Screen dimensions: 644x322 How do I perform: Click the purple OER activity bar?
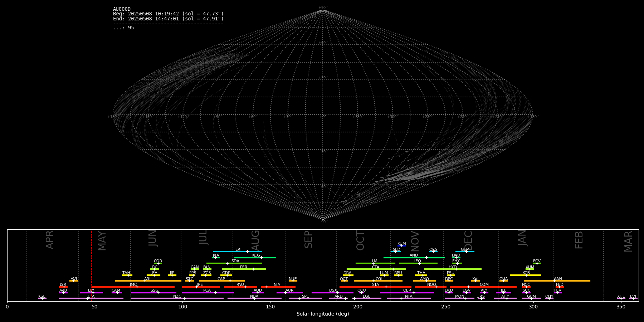407,293
